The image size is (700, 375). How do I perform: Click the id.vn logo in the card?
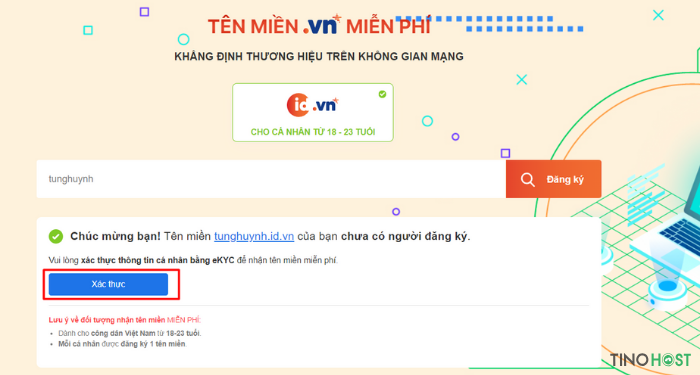point(312,105)
